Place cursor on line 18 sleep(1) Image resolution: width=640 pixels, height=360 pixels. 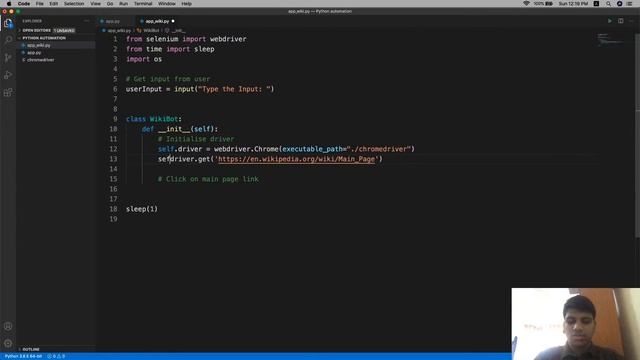(142, 209)
